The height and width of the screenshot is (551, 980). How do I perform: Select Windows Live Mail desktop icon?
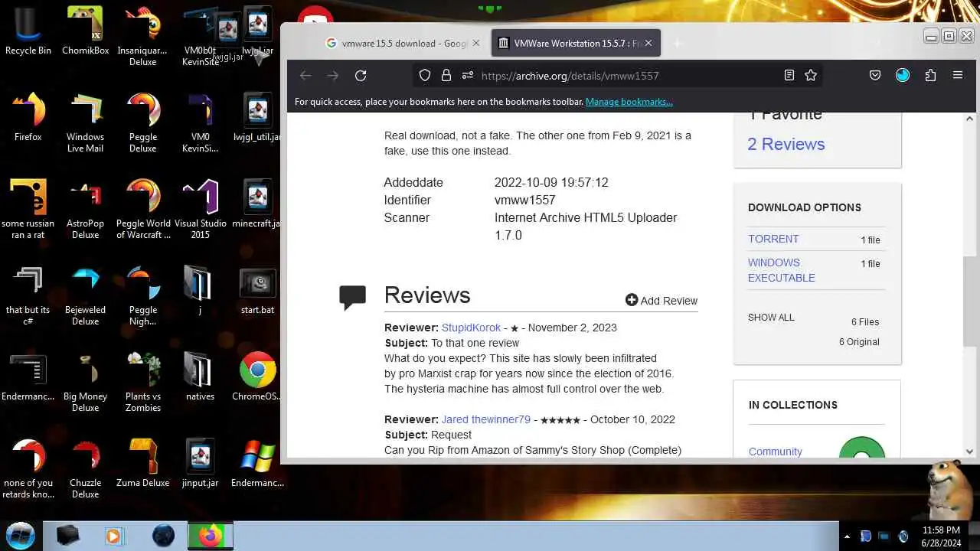coord(85,122)
